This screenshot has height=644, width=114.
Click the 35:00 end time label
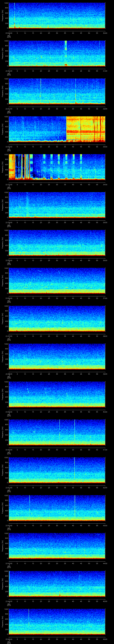tap(105, 223)
